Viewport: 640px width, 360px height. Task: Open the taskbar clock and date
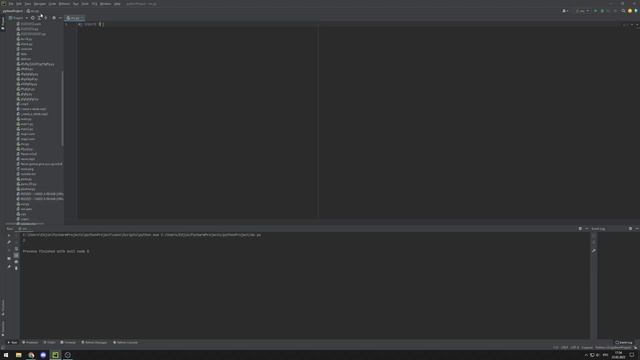pyautogui.click(x=619, y=355)
